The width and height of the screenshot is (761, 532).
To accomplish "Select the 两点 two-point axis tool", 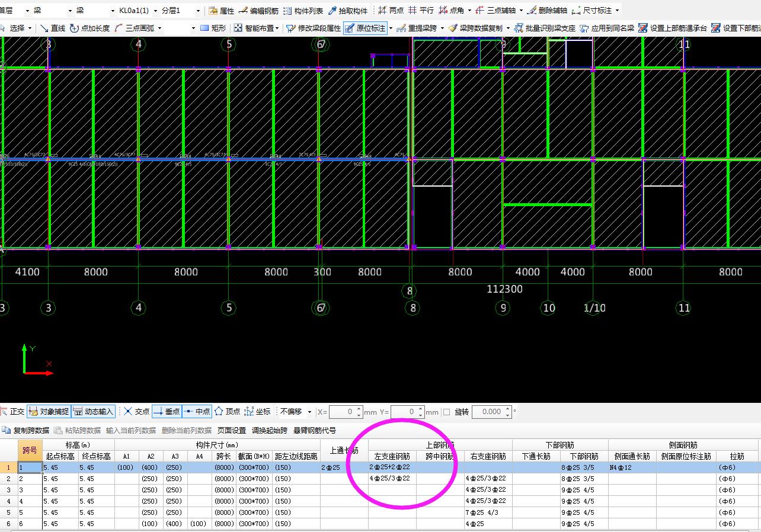I will pos(391,11).
